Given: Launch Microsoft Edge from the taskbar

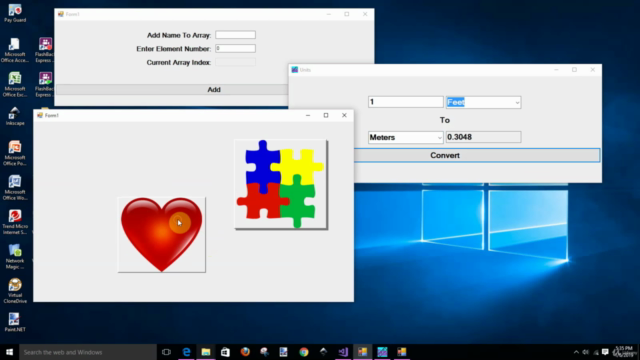Looking at the screenshot, I should (186, 352).
